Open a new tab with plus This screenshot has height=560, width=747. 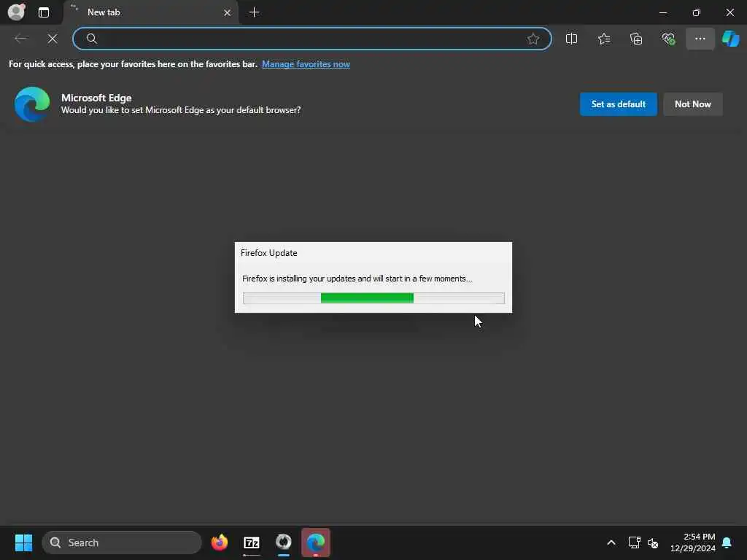tap(255, 12)
